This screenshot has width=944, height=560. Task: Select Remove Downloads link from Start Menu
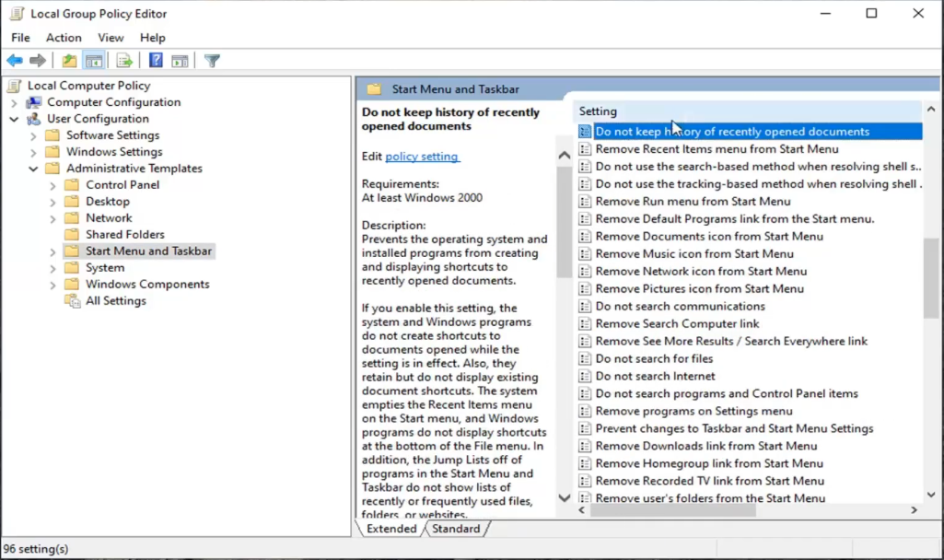[706, 446]
